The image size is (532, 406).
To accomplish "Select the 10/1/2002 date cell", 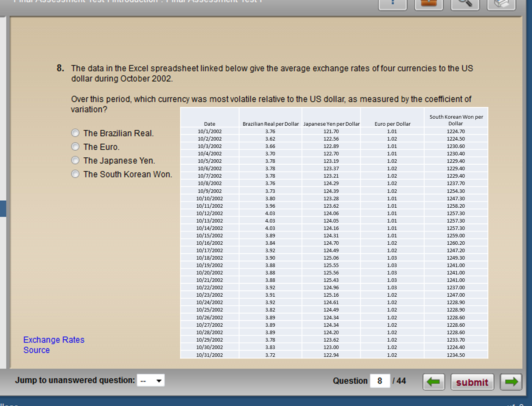I will 209,131.
